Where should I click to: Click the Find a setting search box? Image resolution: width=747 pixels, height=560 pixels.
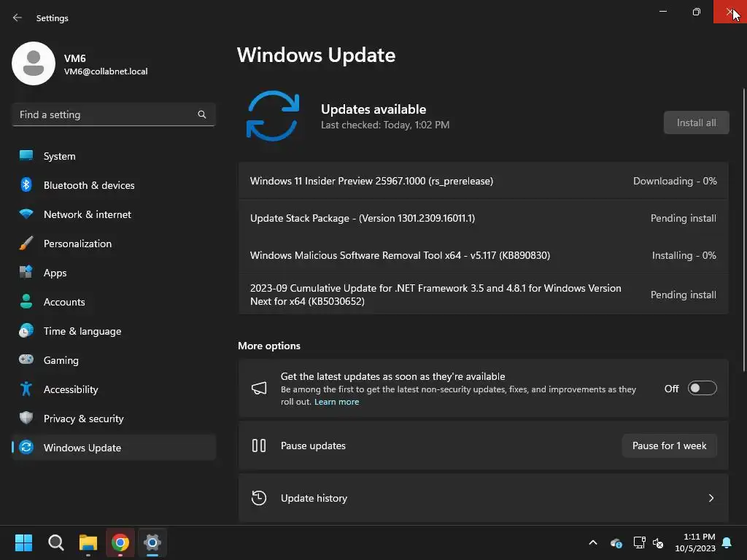tap(114, 114)
